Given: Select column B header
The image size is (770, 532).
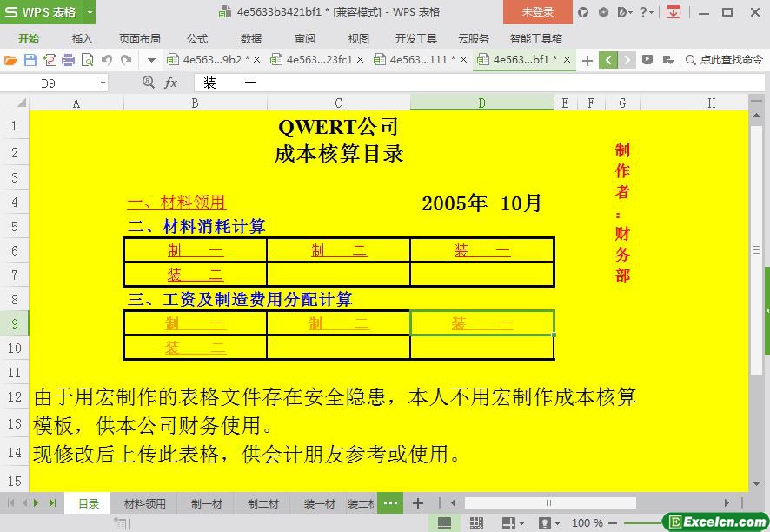Looking at the screenshot, I should pyautogui.click(x=196, y=103).
